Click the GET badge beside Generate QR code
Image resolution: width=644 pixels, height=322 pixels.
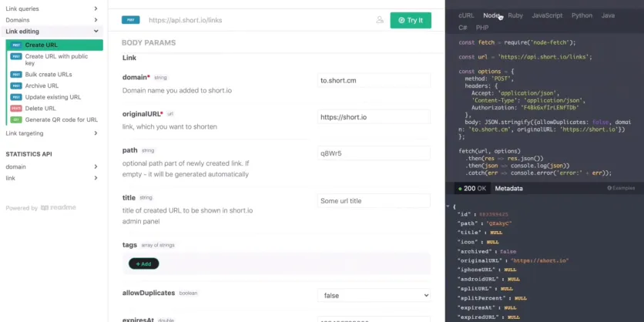tap(15, 119)
